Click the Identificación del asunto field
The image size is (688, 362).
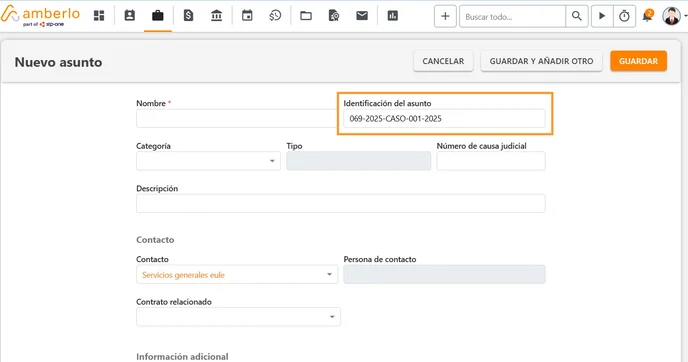click(x=444, y=118)
